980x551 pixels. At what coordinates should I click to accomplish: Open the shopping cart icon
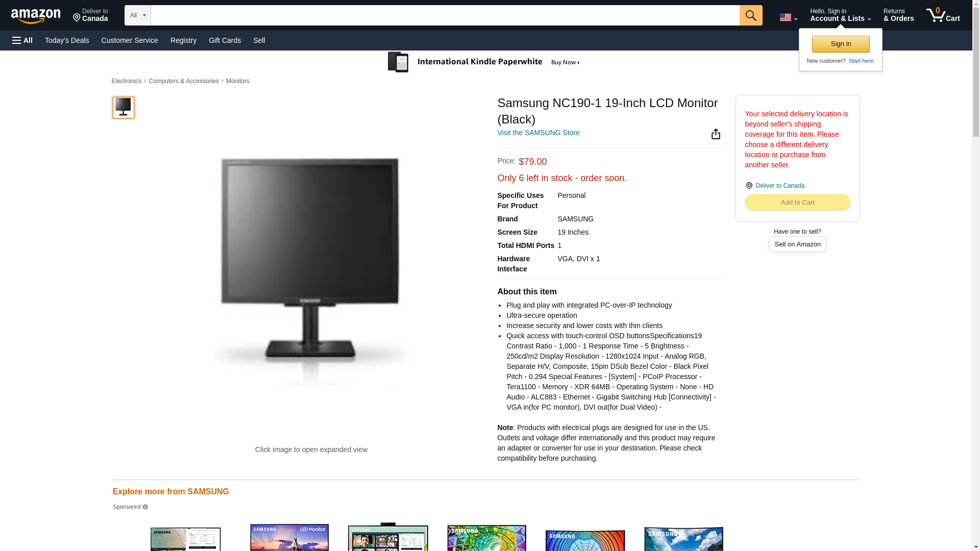coord(943,15)
